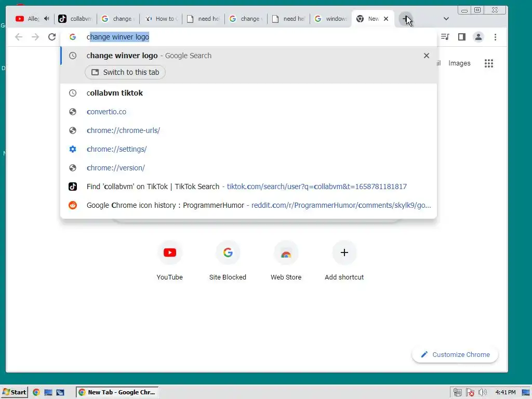Click the 4:41 PM system clock
The width and height of the screenshot is (532, 399).
click(x=505, y=392)
